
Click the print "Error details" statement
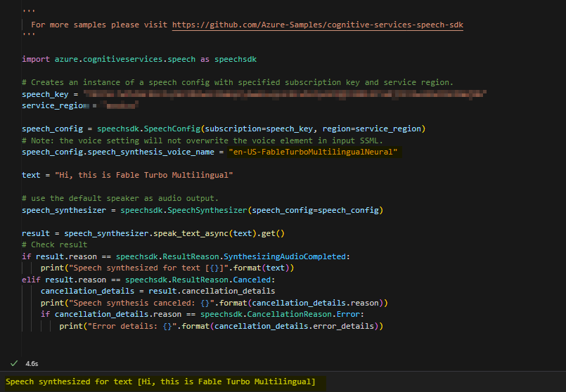(x=221, y=327)
